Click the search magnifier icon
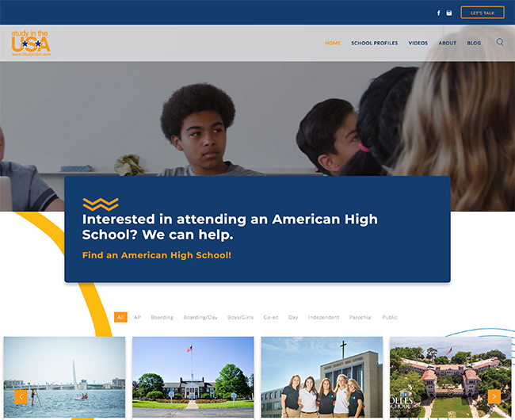This screenshot has width=515, height=420. point(500,42)
